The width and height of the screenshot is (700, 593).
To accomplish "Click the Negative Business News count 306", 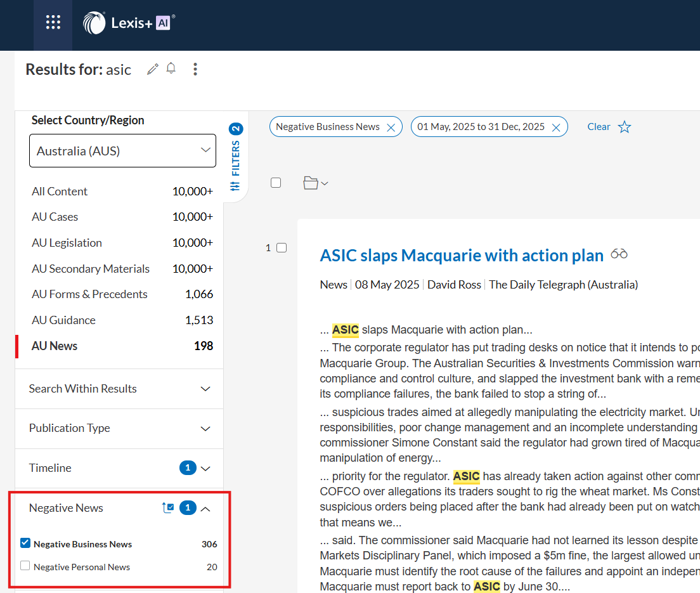I will point(209,544).
